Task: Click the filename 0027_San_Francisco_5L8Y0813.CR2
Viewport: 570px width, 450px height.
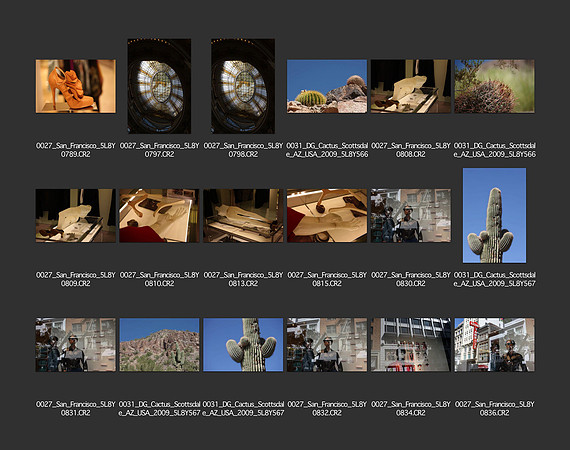Action: 243,279
